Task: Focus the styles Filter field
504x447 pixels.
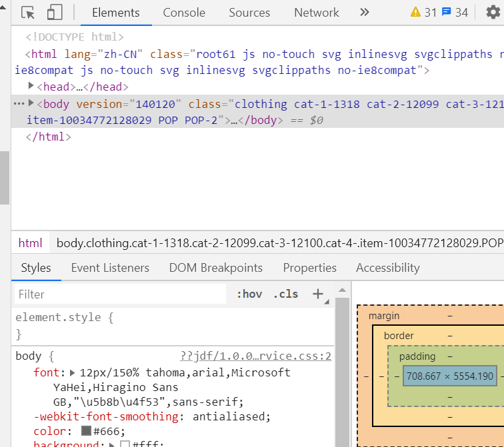Action: [120, 294]
